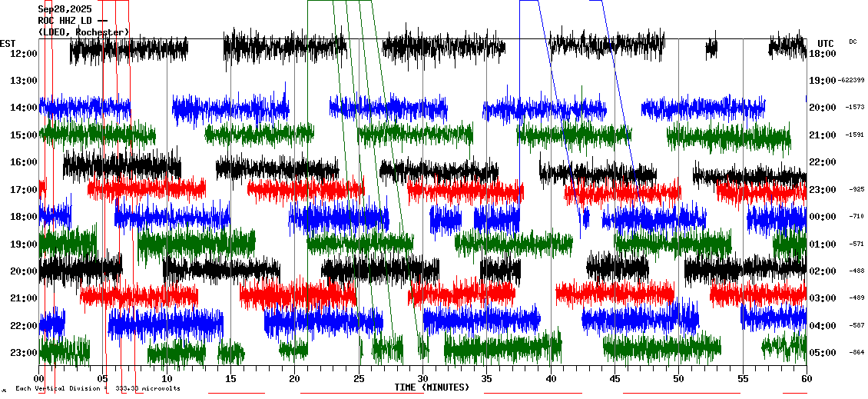Click the 19:00 UTC hour label

click(823, 81)
